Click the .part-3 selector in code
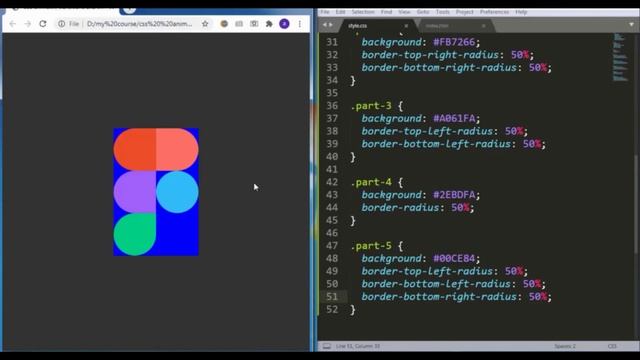The height and width of the screenshot is (360, 640). tap(371, 106)
